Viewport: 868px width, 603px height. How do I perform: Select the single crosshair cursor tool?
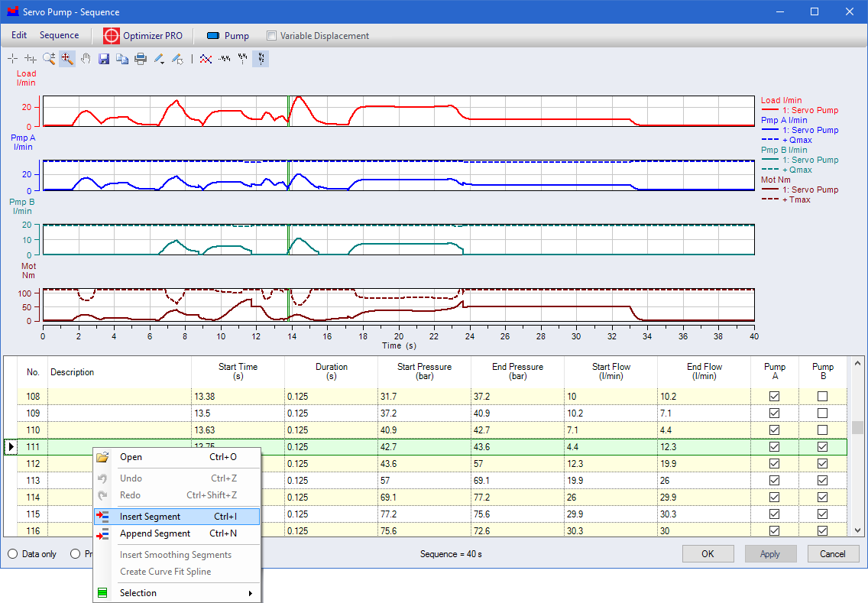click(12, 59)
